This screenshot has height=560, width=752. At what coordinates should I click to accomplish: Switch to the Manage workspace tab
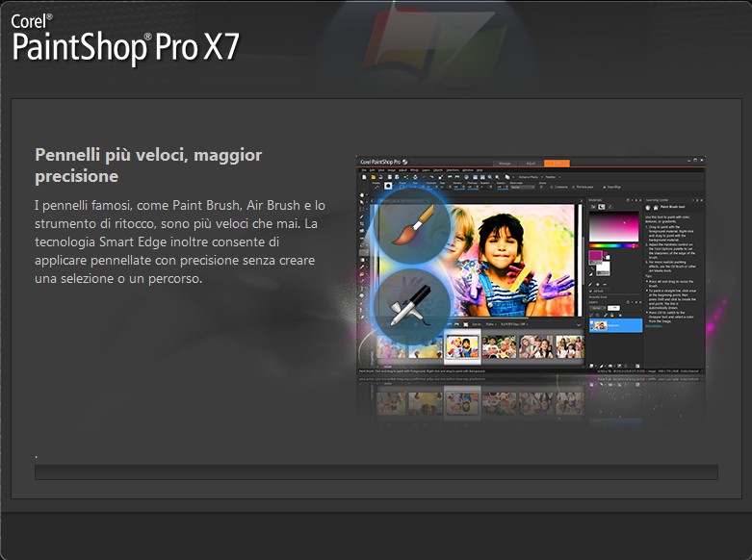(x=505, y=164)
